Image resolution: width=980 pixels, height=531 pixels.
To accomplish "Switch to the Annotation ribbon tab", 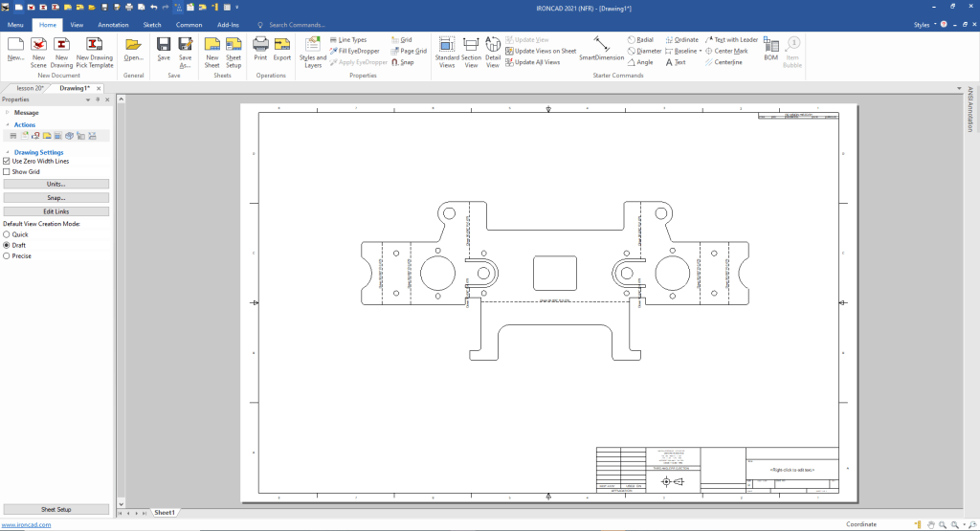I will coord(113,24).
